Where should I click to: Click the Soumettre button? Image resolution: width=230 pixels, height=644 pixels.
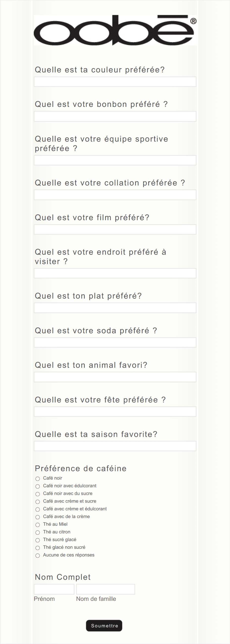[x=104, y=626]
